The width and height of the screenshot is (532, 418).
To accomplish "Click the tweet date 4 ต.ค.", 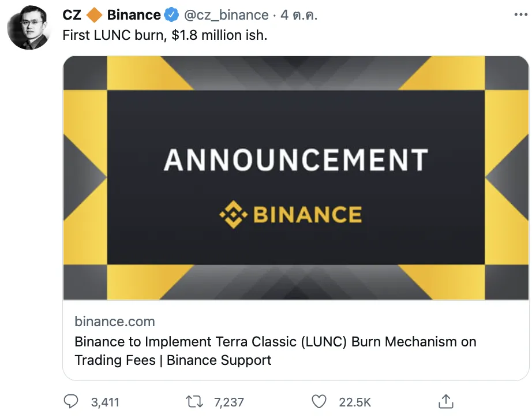I will (299, 15).
